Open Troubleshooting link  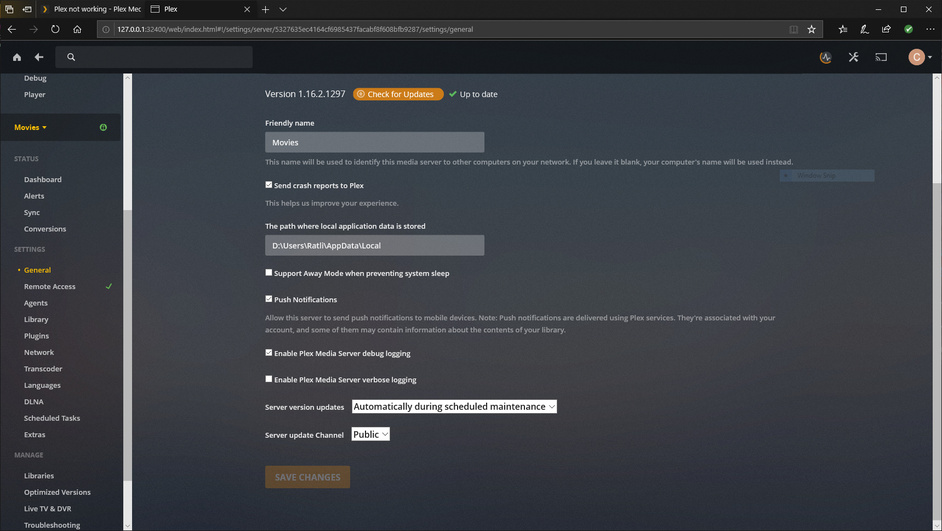52,525
